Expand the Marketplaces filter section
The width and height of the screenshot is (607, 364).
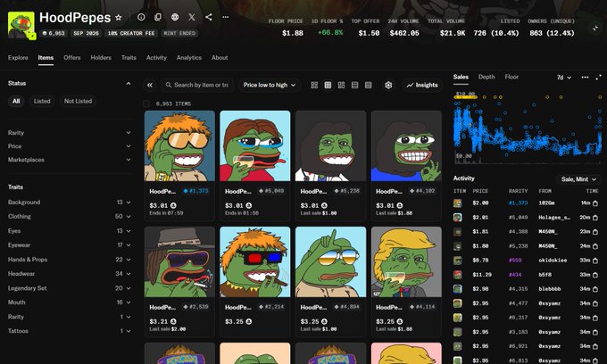(x=70, y=160)
